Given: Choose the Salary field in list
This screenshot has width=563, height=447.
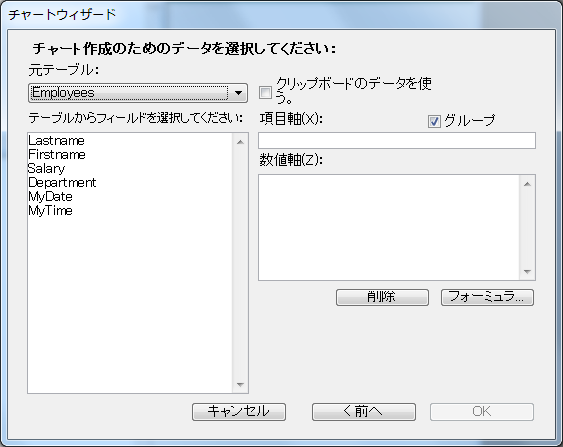Looking at the screenshot, I should click(46, 168).
